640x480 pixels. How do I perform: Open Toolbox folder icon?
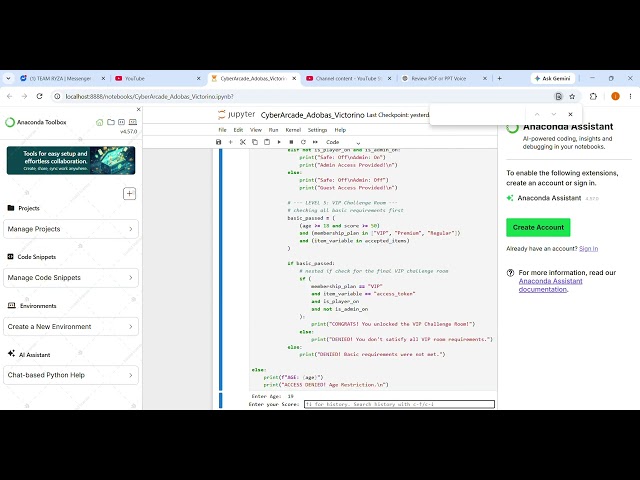click(111, 122)
